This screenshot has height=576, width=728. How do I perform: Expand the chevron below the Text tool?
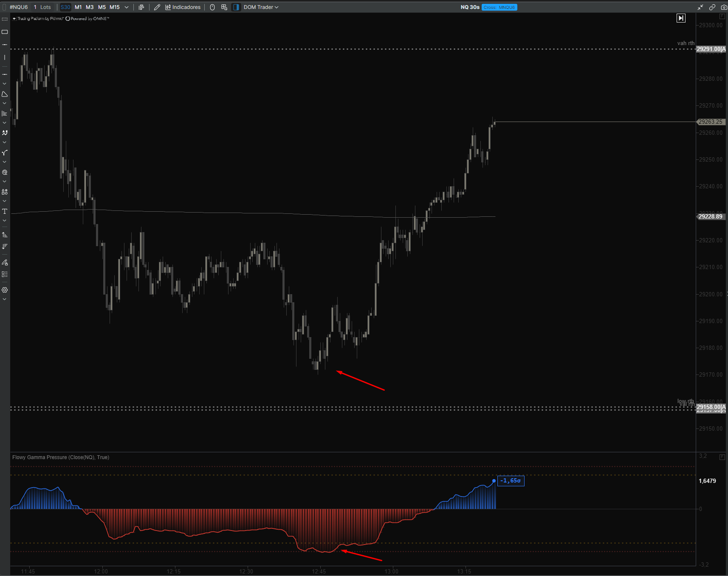click(x=5, y=221)
